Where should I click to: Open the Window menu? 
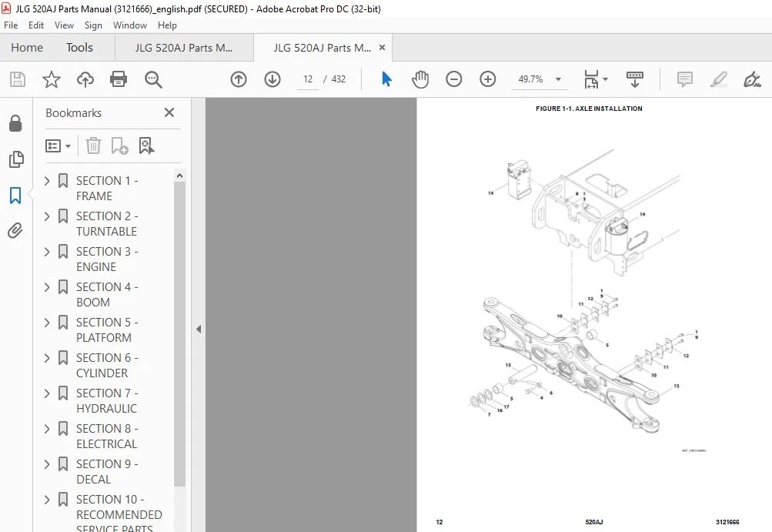[130, 25]
